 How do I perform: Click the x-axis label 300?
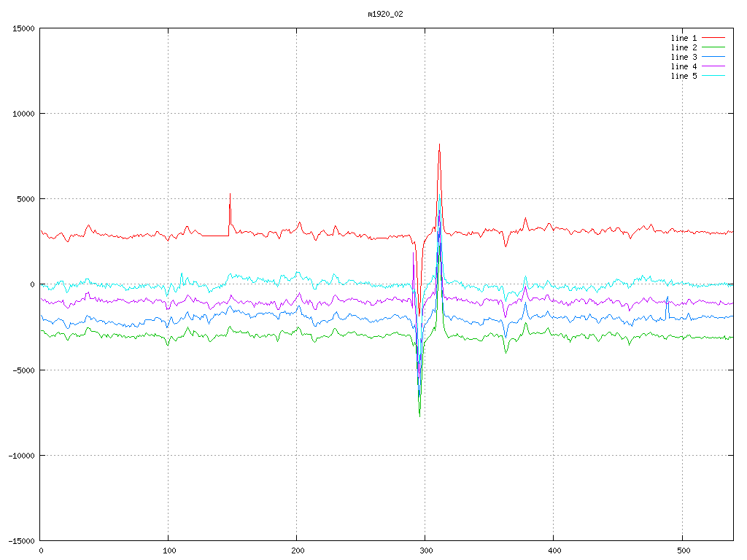point(426,551)
